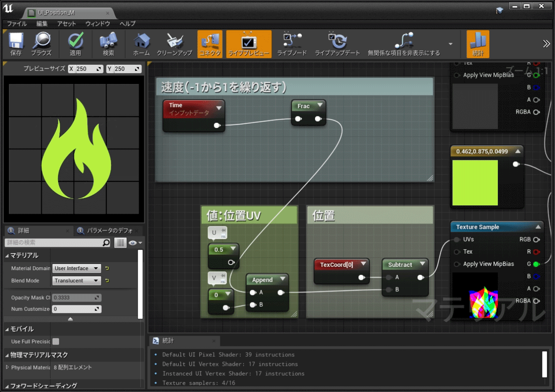Open the Browse (ブラウズ) toolbar icon
This screenshot has width=555, height=392.
(41, 44)
